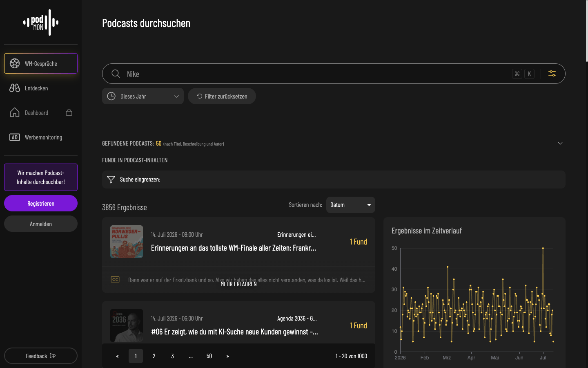Image resolution: width=588 pixels, height=368 pixels.
Task: Go to results page 2
Action: (x=154, y=356)
